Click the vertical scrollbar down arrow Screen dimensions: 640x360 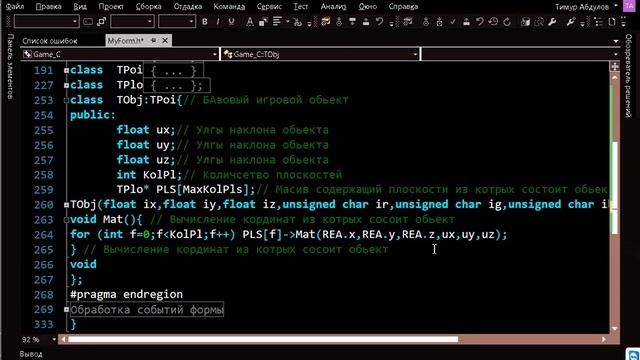click(x=615, y=329)
